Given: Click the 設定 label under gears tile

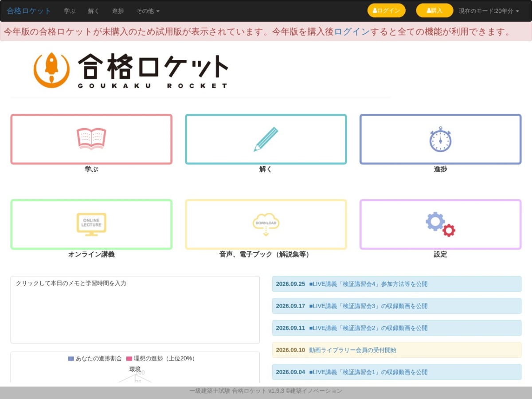Looking at the screenshot, I should click(x=440, y=254).
